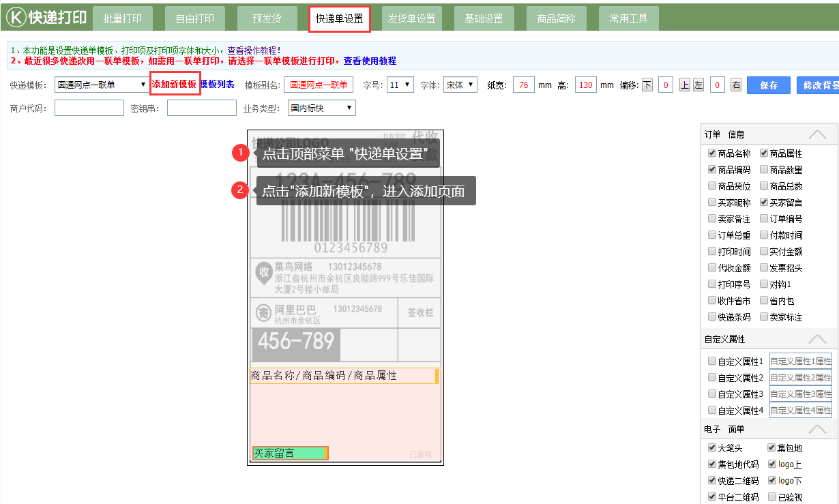839x504 pixels.
Task: Click 添加新模板 link
Action: [174, 85]
